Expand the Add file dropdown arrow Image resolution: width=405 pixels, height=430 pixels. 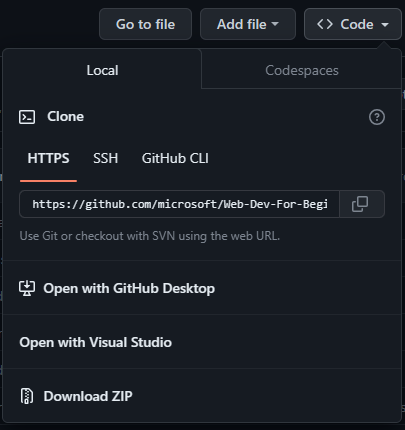point(275,24)
